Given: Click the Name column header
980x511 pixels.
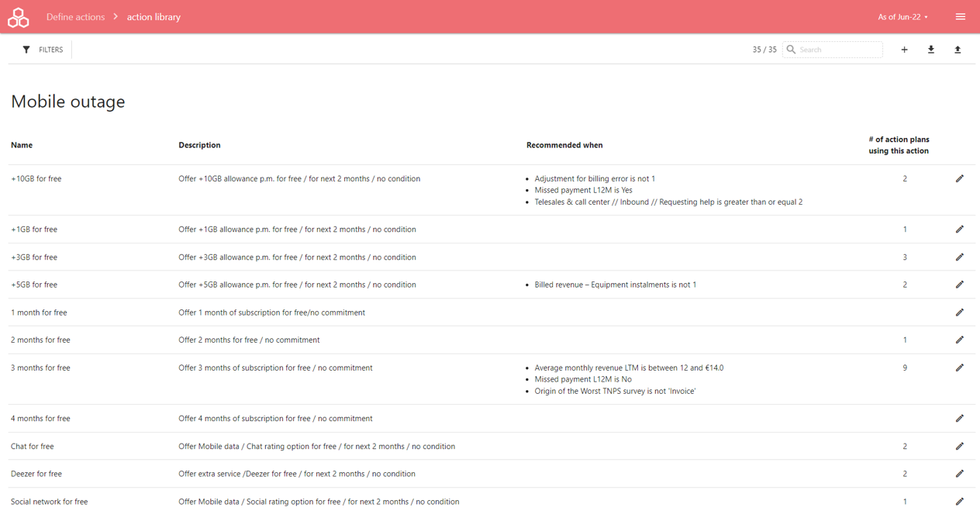Looking at the screenshot, I should (x=22, y=145).
